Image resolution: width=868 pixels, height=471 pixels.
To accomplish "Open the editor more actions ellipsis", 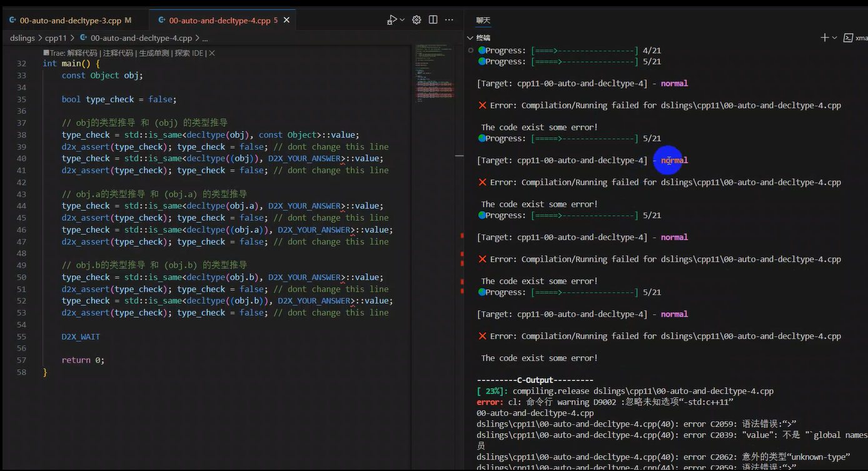I will coord(449,20).
